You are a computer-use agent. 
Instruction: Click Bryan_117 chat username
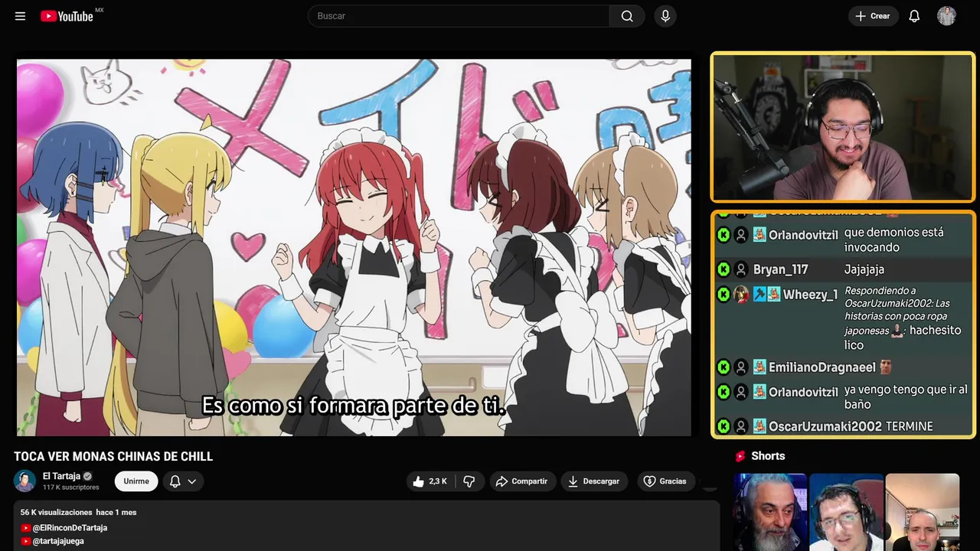[780, 269]
